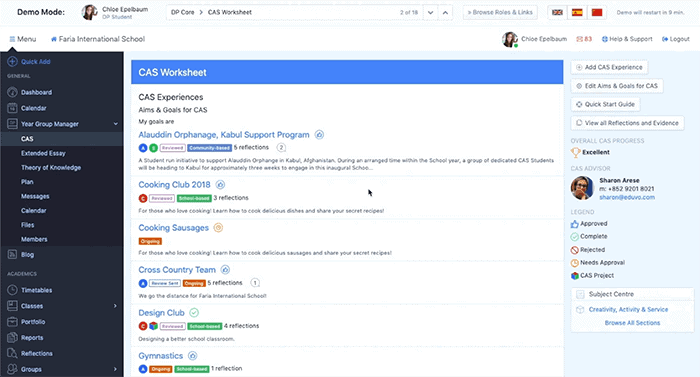The image size is (700, 377).
Task: Collapse the Year Group Manager section
Action: click(x=116, y=124)
